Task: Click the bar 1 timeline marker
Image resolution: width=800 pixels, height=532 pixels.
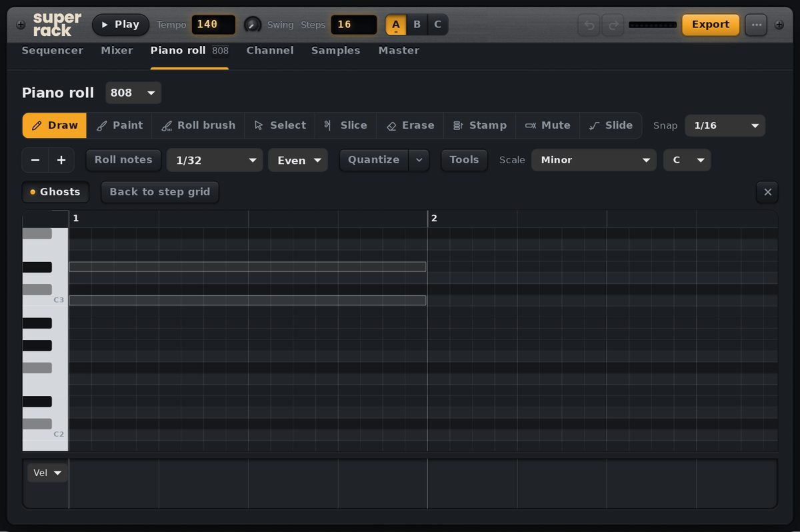Action: click(76, 218)
